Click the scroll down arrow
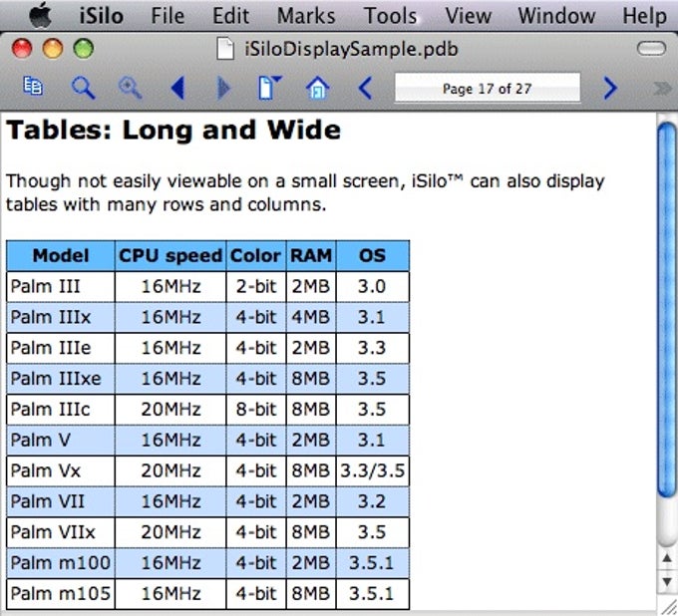Screen dimensions: 678x616 pos(667,580)
